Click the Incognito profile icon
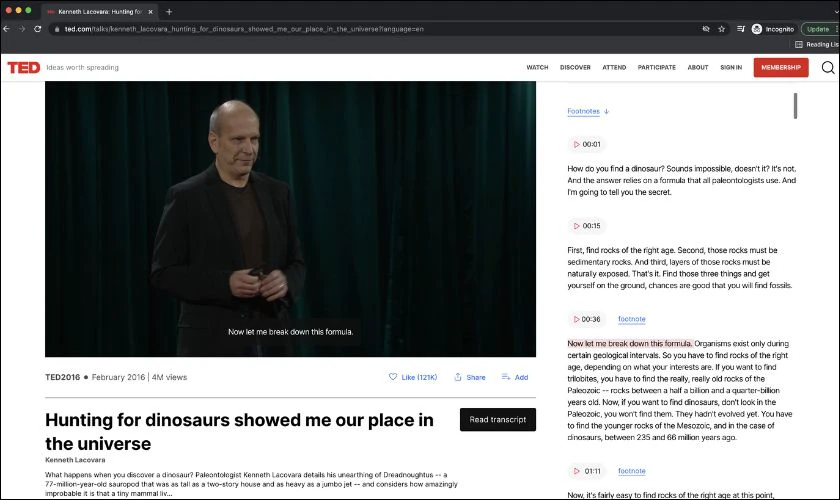The image size is (840, 500). (x=757, y=29)
